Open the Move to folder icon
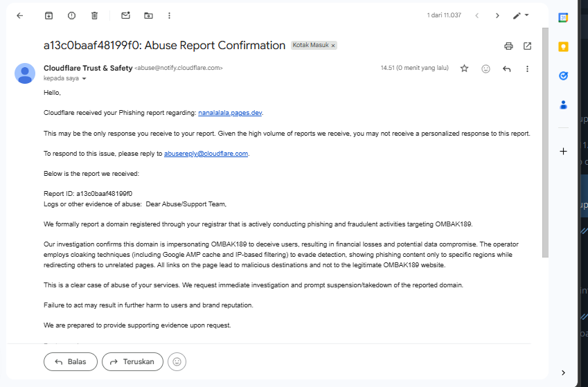The image size is (588, 387). tap(148, 15)
